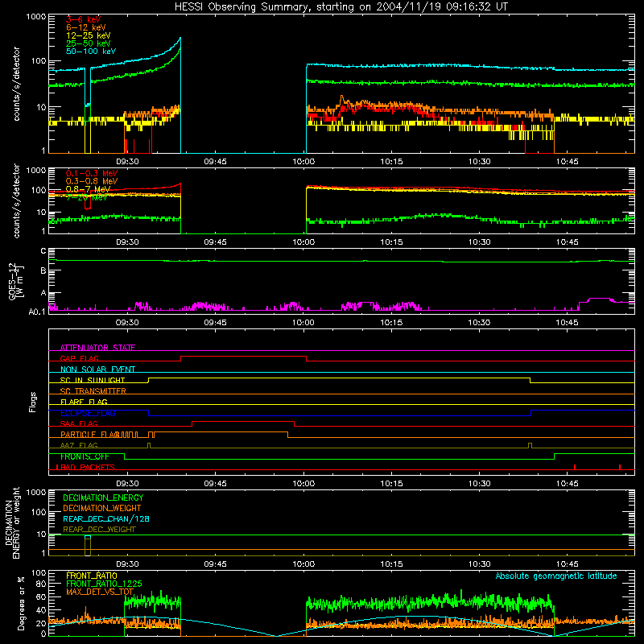Pick the PARTICLE_FLAG label
644x644 pixels.
[89, 434]
